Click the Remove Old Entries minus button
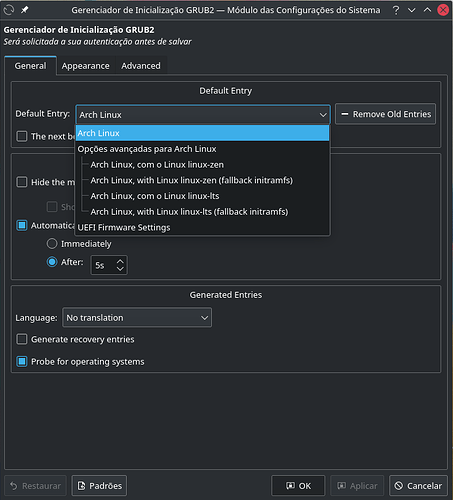This screenshot has width=453, height=500. pyautogui.click(x=385, y=114)
